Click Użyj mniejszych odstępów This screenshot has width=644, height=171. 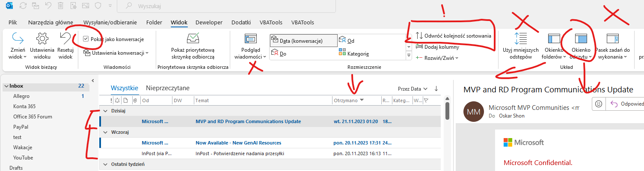pyautogui.click(x=520, y=46)
